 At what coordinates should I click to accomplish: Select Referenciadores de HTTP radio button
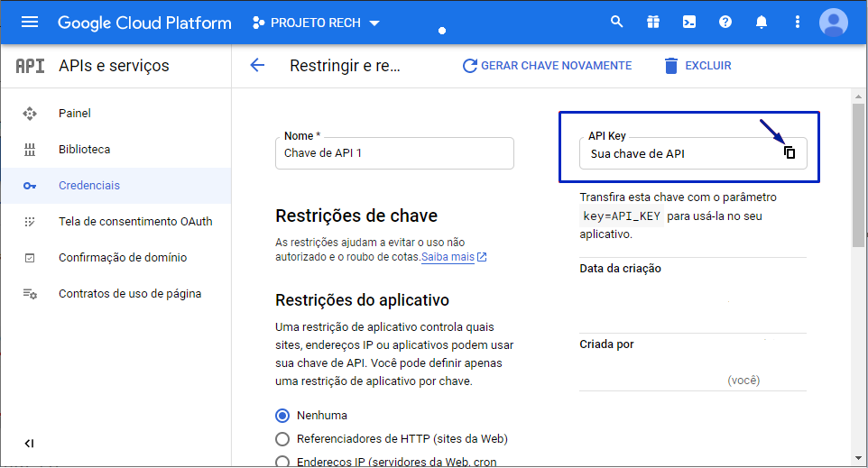(x=282, y=438)
